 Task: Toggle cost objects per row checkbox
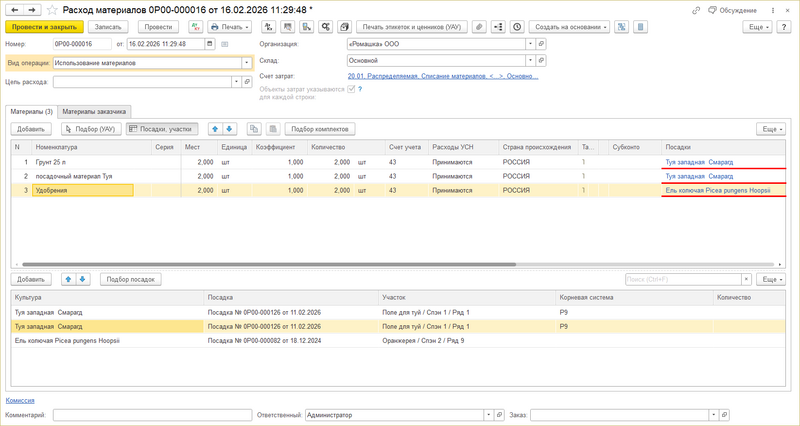tap(351, 89)
